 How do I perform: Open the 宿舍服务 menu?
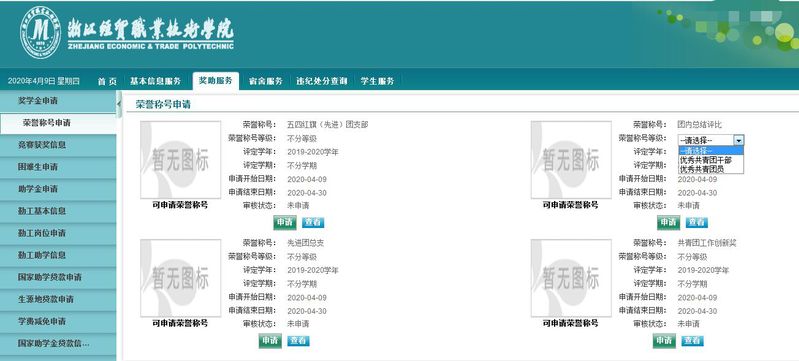(x=265, y=81)
